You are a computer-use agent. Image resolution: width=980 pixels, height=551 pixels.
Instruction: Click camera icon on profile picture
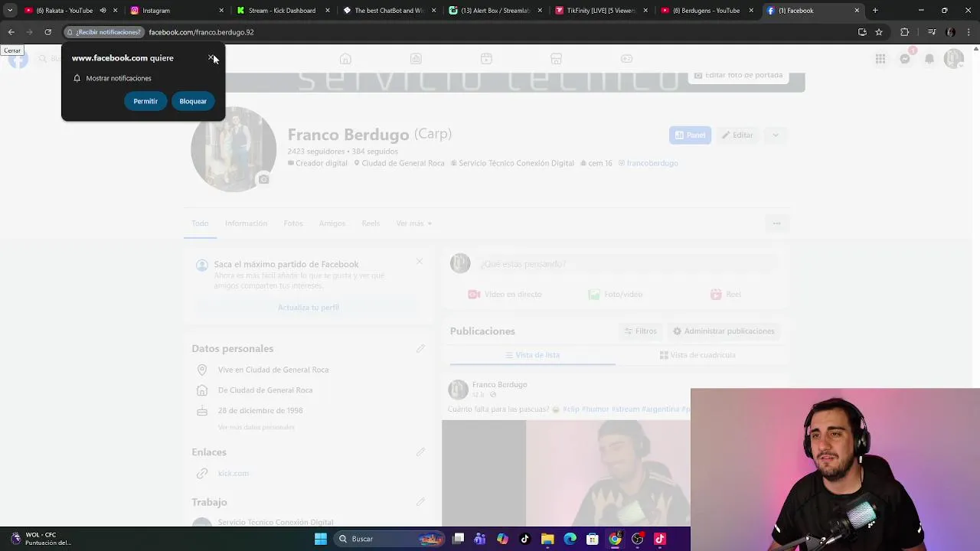tap(263, 179)
